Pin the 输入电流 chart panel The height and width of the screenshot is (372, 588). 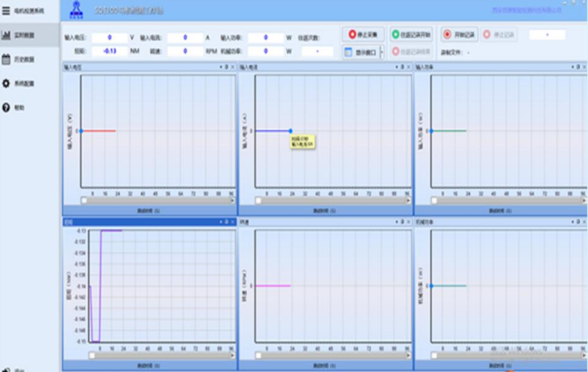coord(402,67)
